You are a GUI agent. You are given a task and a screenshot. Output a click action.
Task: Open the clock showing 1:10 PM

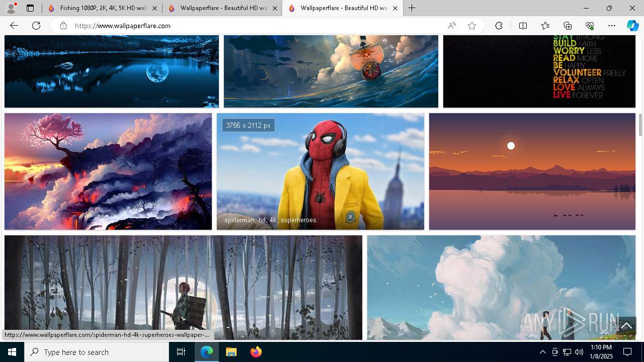601,352
